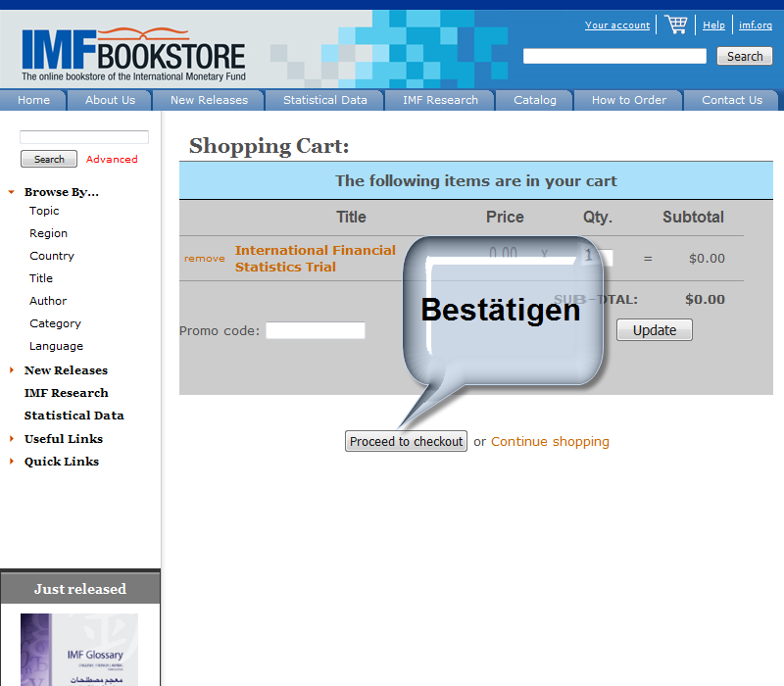784x686 pixels.
Task: Browse by Country in the sidebar
Action: tap(52, 256)
